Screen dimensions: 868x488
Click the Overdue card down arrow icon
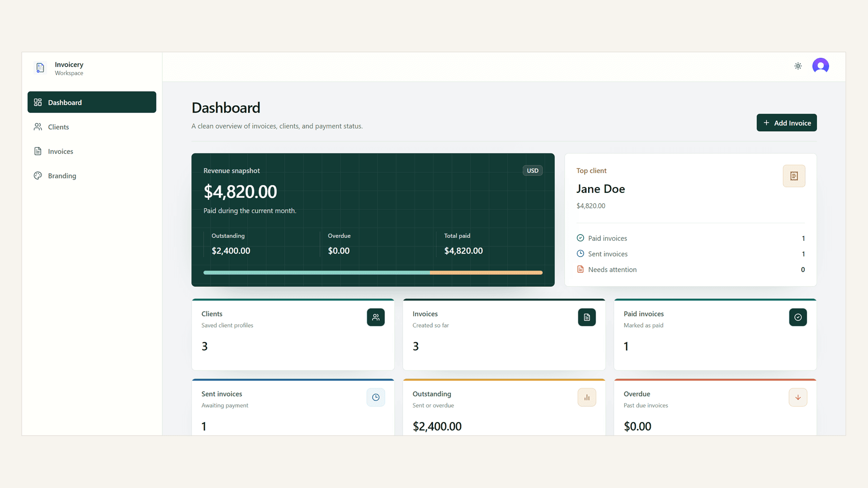(x=798, y=397)
